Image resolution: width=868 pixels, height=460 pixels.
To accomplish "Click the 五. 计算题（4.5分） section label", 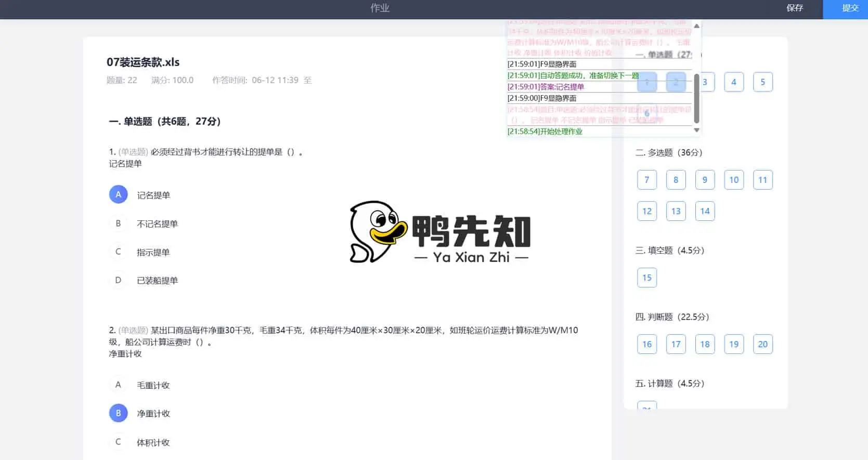I will point(670,383).
